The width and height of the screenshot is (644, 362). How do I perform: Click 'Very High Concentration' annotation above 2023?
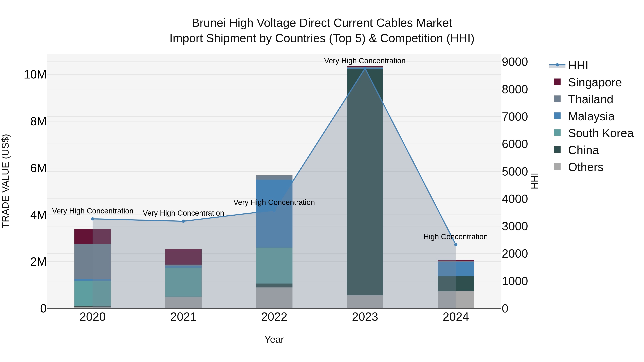coord(365,61)
